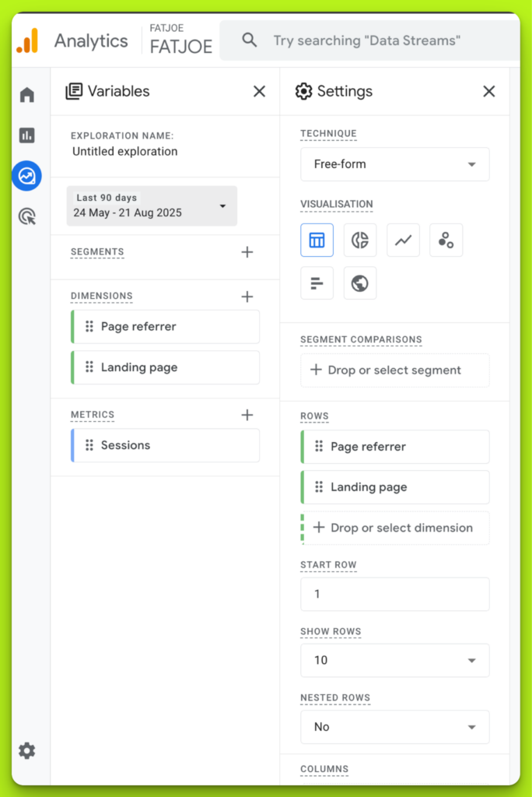Open the FATJOE property selector

tap(181, 40)
